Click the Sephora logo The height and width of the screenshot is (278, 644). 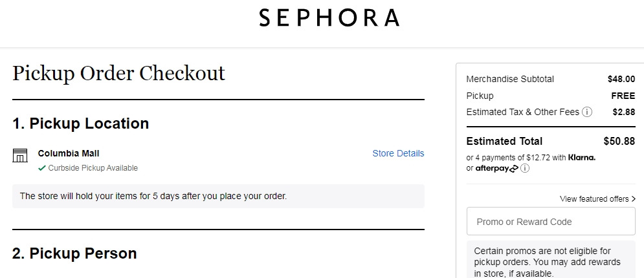pyautogui.click(x=329, y=17)
